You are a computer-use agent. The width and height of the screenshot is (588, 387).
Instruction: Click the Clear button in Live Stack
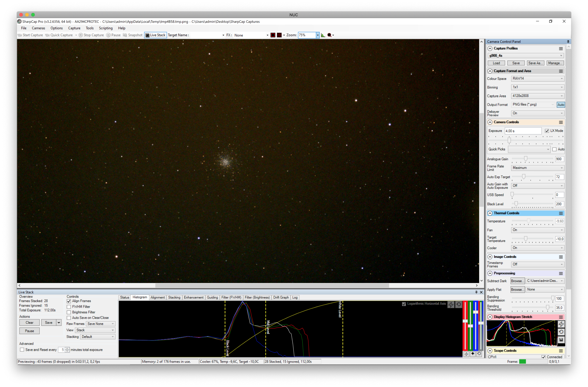click(x=30, y=323)
